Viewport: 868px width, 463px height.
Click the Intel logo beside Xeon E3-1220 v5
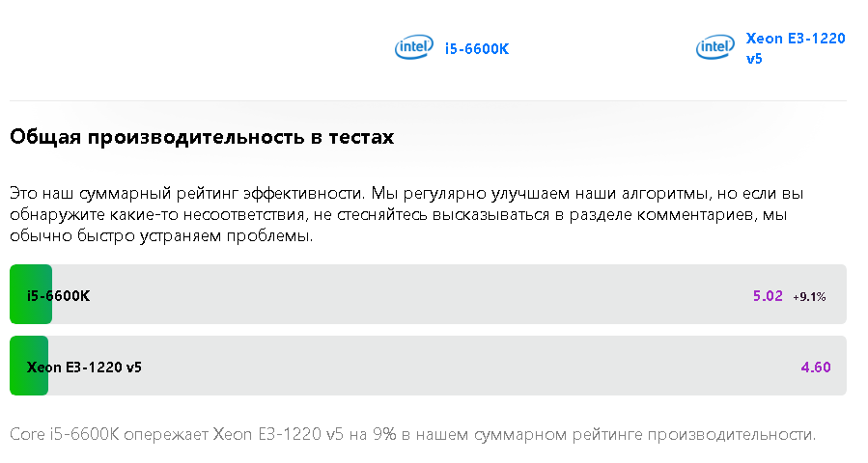715,47
